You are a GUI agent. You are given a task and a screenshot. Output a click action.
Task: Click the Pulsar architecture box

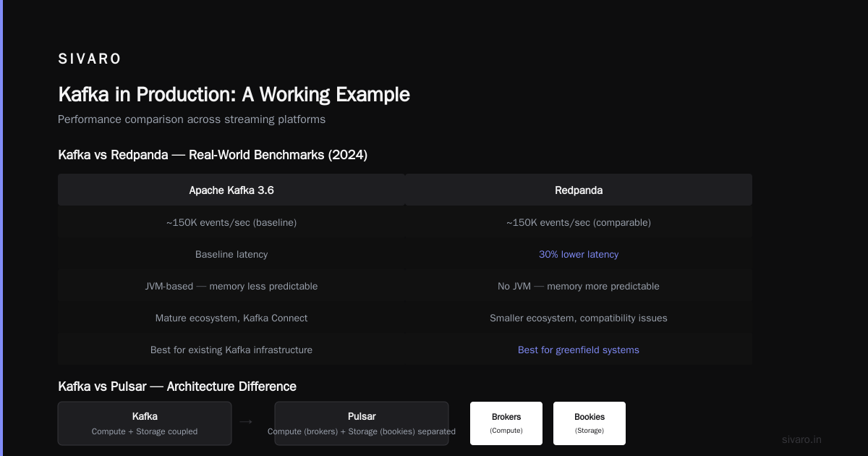(362, 423)
